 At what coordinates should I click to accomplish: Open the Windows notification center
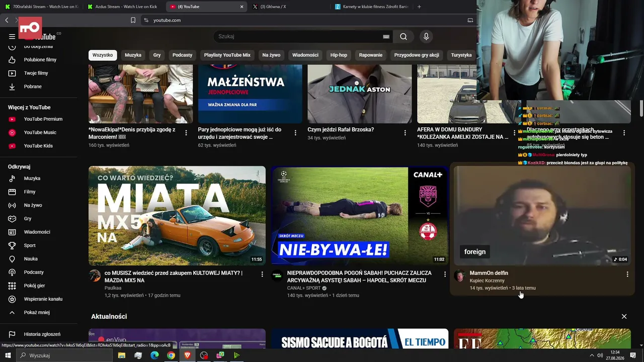coord(632,355)
